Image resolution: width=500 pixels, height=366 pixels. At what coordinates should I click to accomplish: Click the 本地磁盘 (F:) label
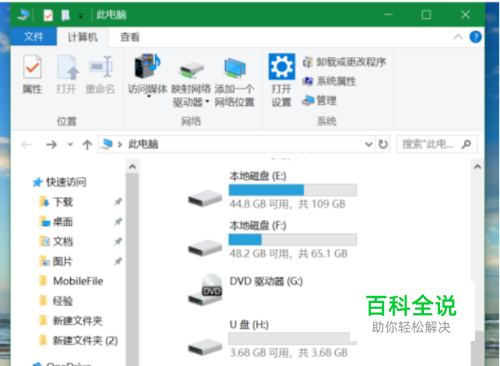pyautogui.click(x=258, y=226)
